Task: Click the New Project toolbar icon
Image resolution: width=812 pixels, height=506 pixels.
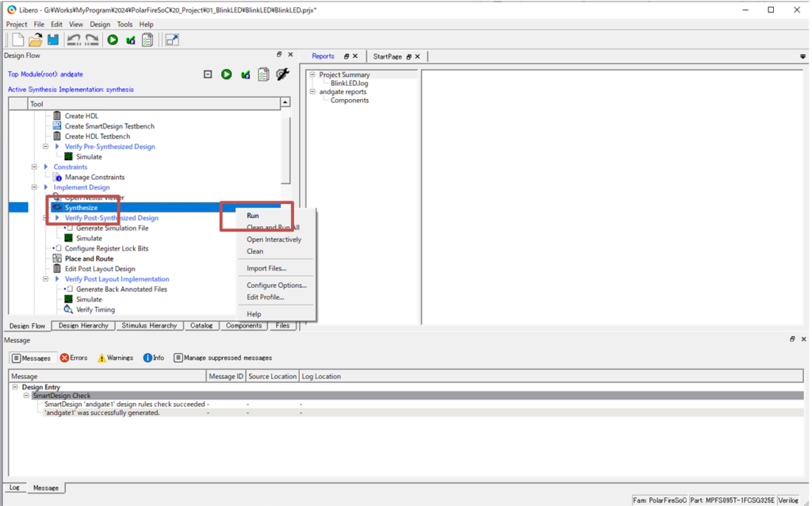Action: (17, 40)
